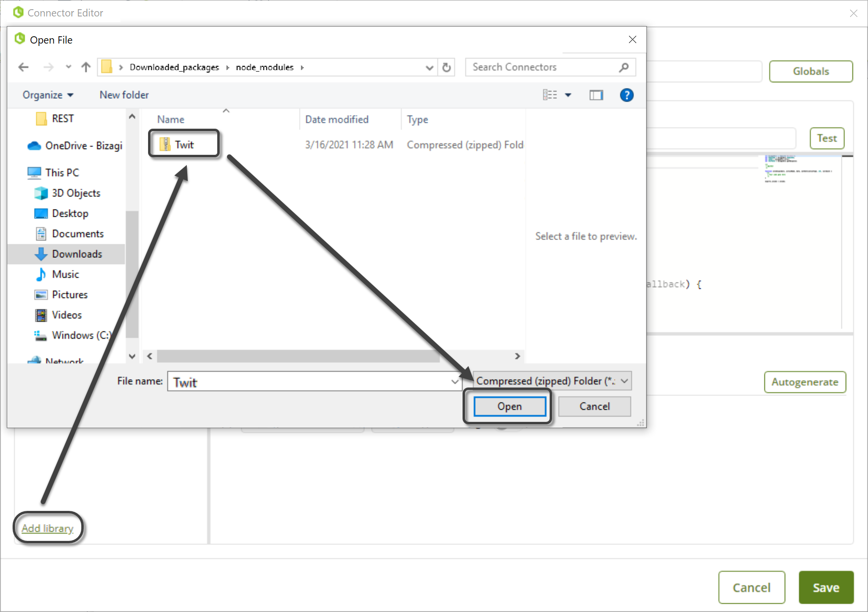The width and height of the screenshot is (868, 612).
Task: Click the code minimap thumbnail
Action: coord(798,168)
